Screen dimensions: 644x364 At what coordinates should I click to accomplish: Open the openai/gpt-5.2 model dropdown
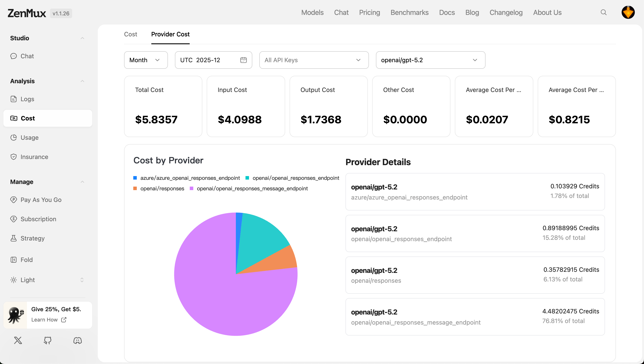430,60
